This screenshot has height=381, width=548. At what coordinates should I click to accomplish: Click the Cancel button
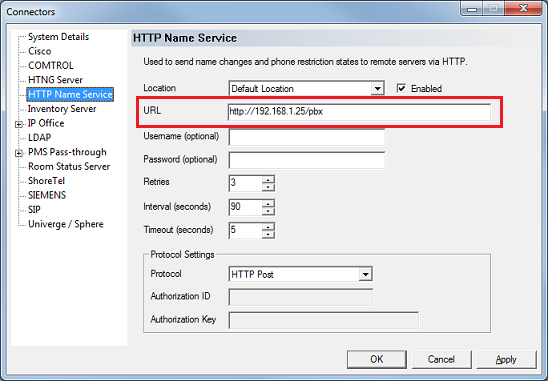coord(441,359)
